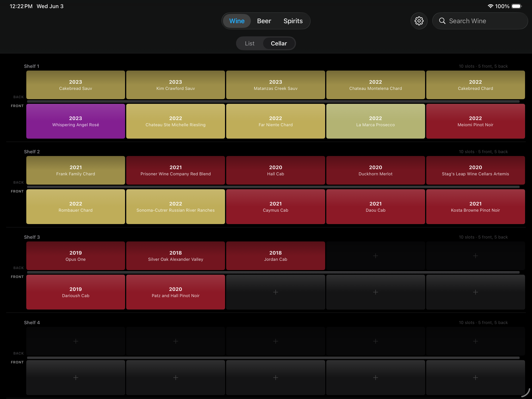Switch to the Spirits category tab
532x399 pixels.
coord(293,21)
